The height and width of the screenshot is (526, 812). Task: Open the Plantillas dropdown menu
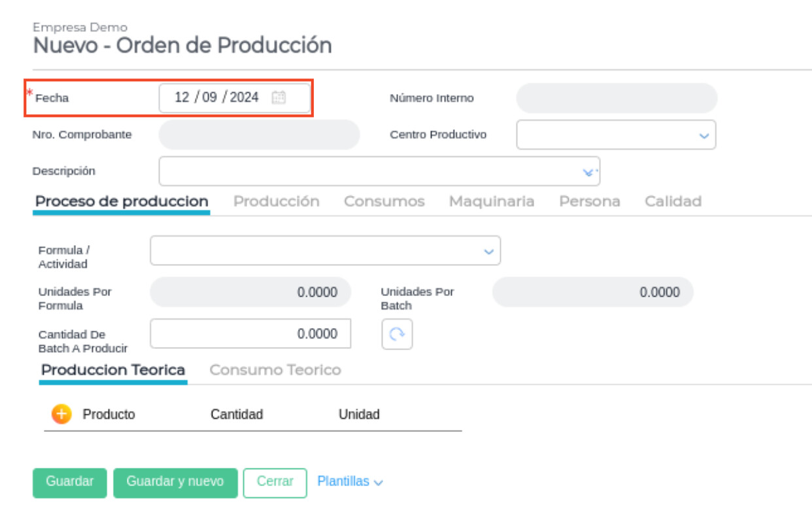tap(350, 482)
